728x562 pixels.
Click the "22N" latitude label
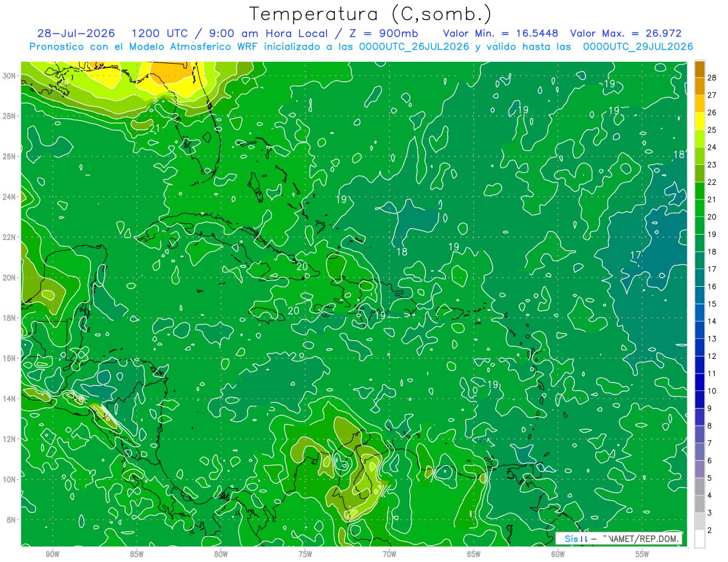(x=10, y=237)
